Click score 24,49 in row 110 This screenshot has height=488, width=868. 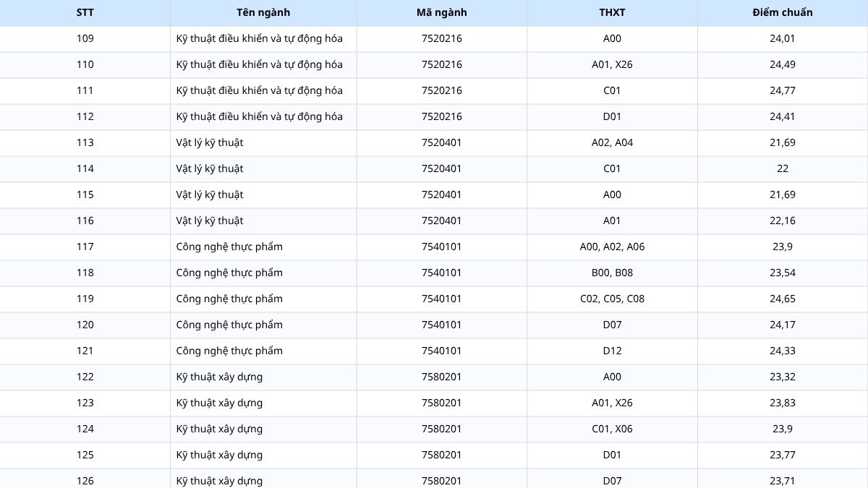tap(783, 65)
